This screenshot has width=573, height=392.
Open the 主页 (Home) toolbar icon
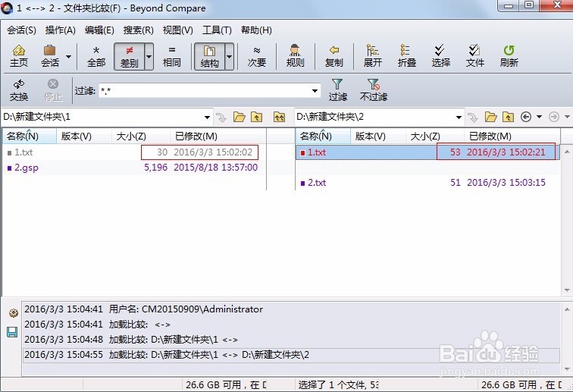(x=19, y=56)
